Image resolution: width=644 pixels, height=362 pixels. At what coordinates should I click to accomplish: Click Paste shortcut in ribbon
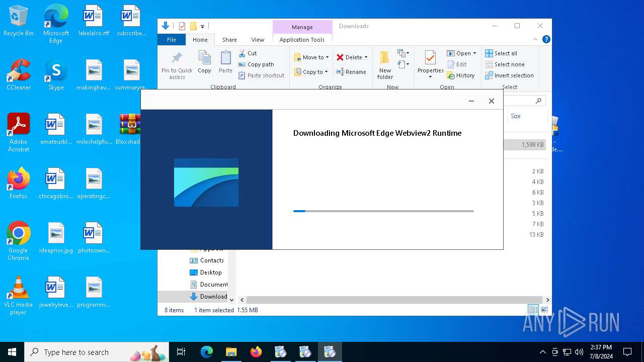[262, 75]
